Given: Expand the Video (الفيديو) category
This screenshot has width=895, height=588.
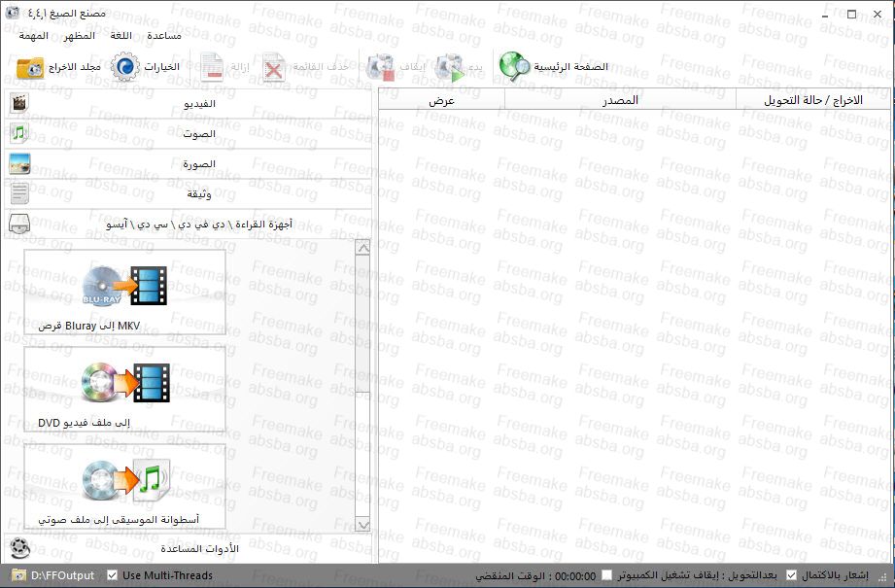Looking at the screenshot, I should coord(188,103).
